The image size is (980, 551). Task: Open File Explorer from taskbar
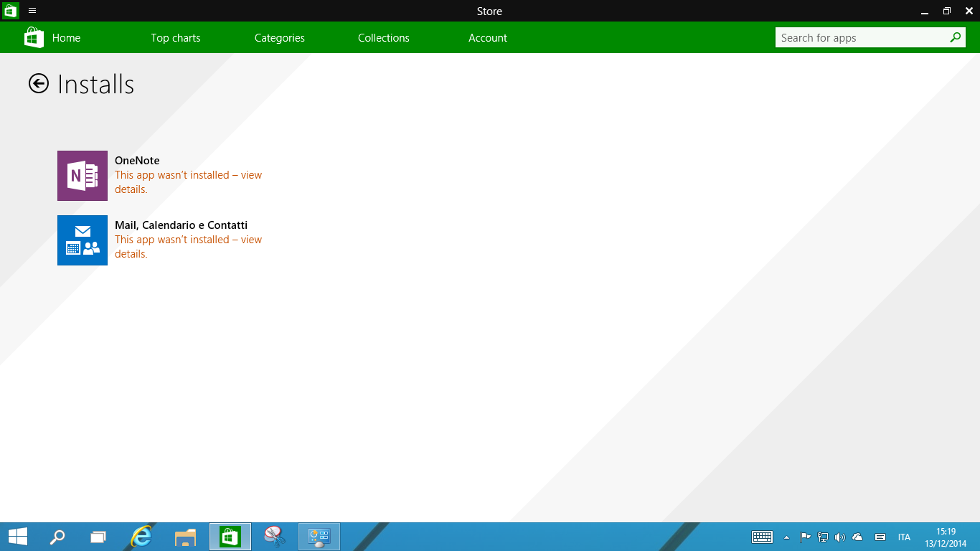[x=186, y=537]
